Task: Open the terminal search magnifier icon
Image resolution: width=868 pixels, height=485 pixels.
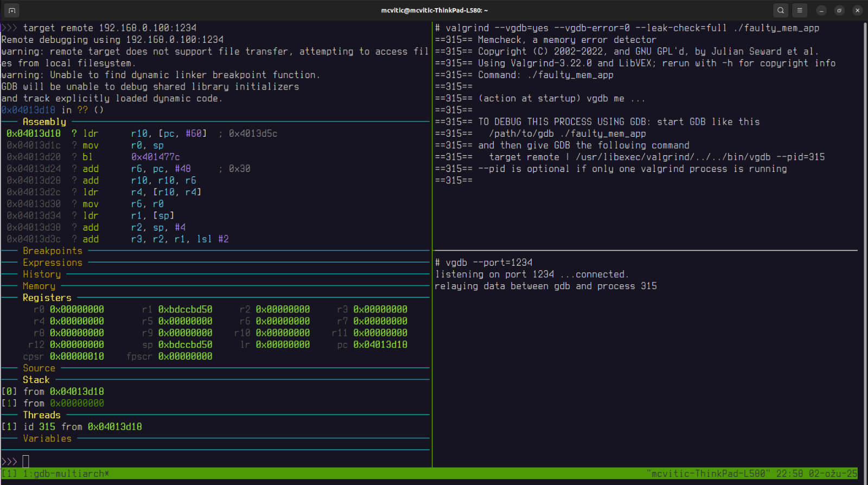Action: click(781, 10)
